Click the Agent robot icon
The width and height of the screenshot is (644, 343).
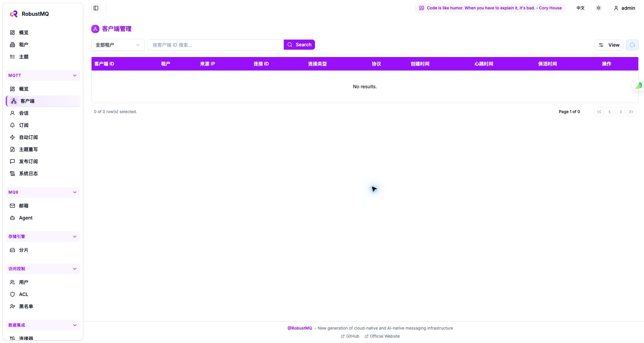pyautogui.click(x=12, y=218)
